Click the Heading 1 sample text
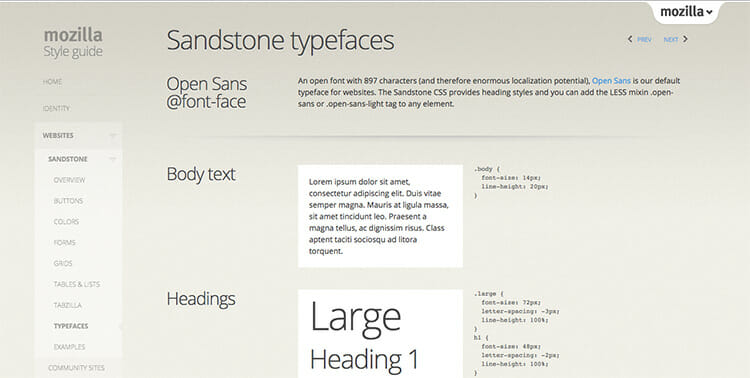The height and width of the screenshot is (378, 750). (x=364, y=360)
